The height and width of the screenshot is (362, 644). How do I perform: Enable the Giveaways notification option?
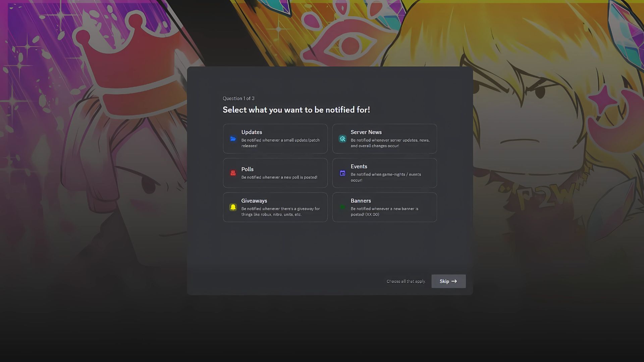(275, 207)
